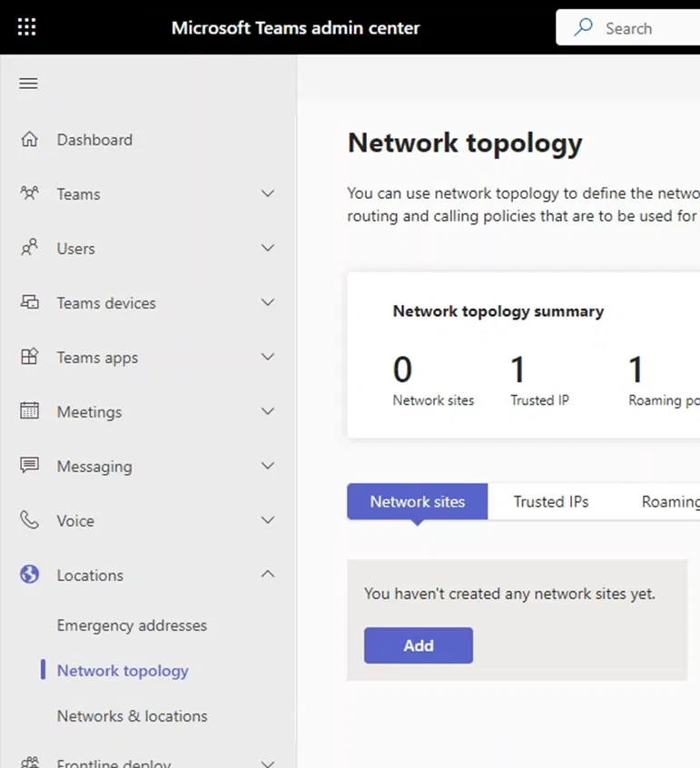Open Networks & locations page
Image resolution: width=700 pixels, height=768 pixels.
click(132, 716)
